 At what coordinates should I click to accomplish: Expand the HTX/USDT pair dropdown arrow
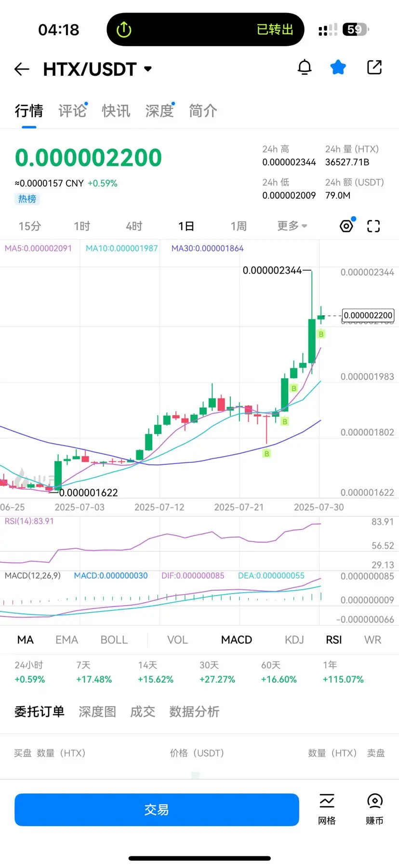148,69
